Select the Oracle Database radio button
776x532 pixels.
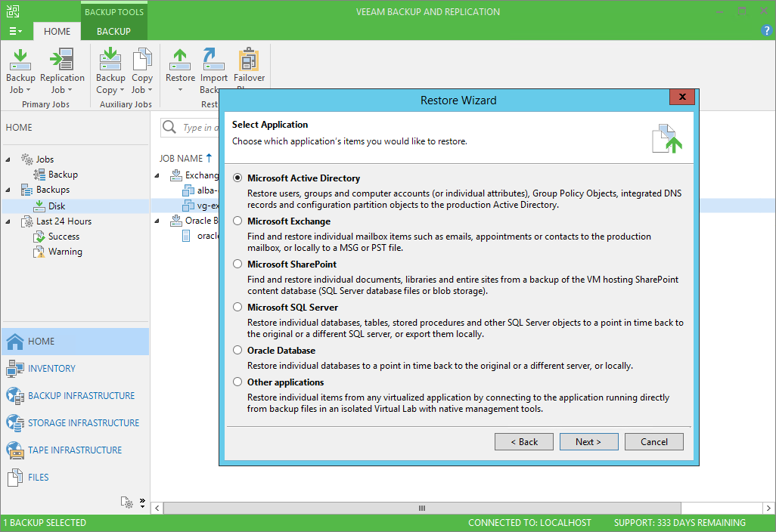[237, 350]
